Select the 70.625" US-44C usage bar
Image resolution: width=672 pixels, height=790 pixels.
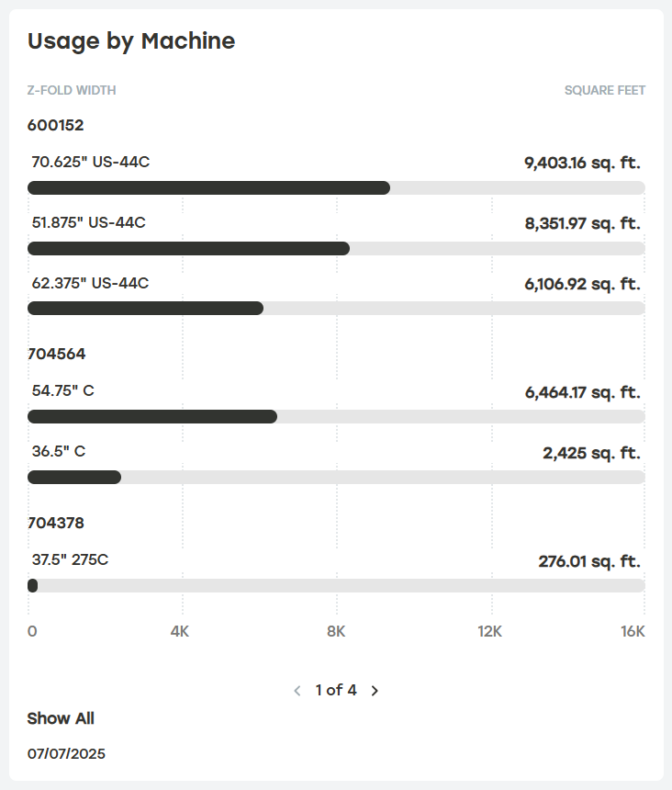209,187
